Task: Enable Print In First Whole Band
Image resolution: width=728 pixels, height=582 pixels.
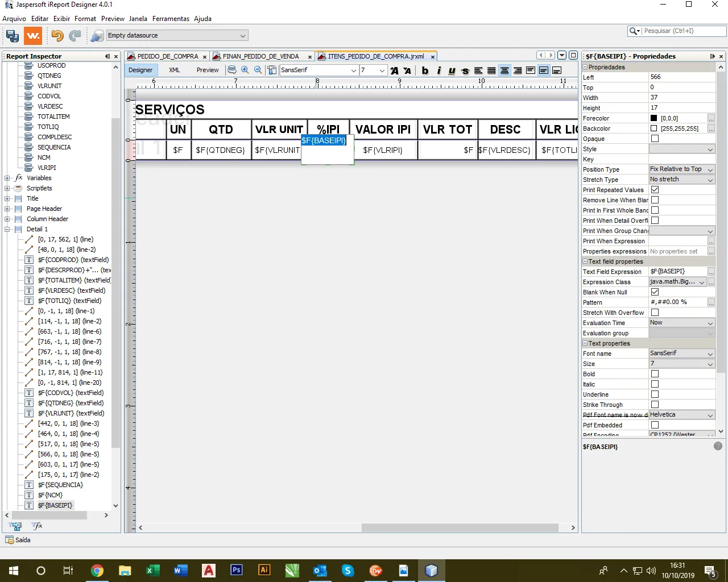Action: point(655,210)
